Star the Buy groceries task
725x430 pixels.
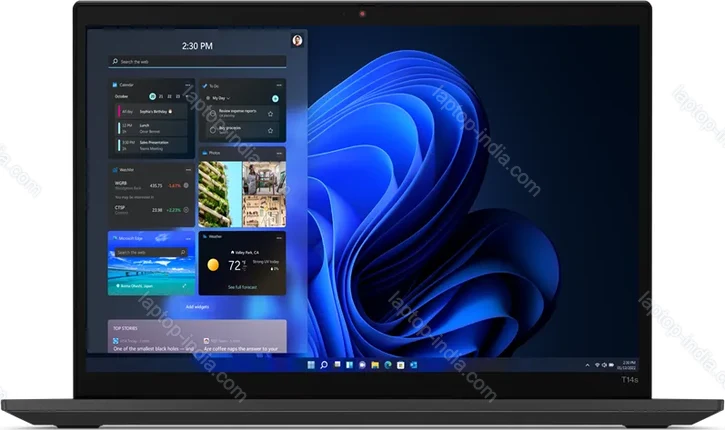(x=270, y=129)
